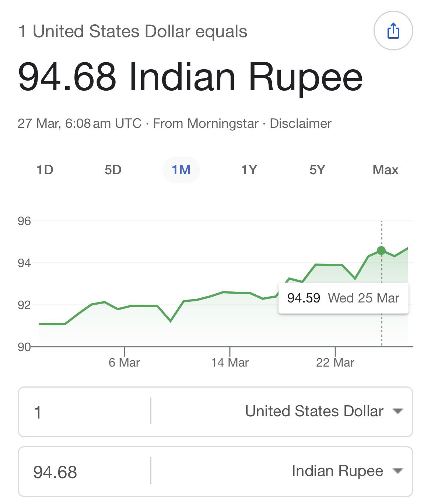Click the rupee amount field showing 94.68
This screenshot has height=504, width=431.
point(85,472)
